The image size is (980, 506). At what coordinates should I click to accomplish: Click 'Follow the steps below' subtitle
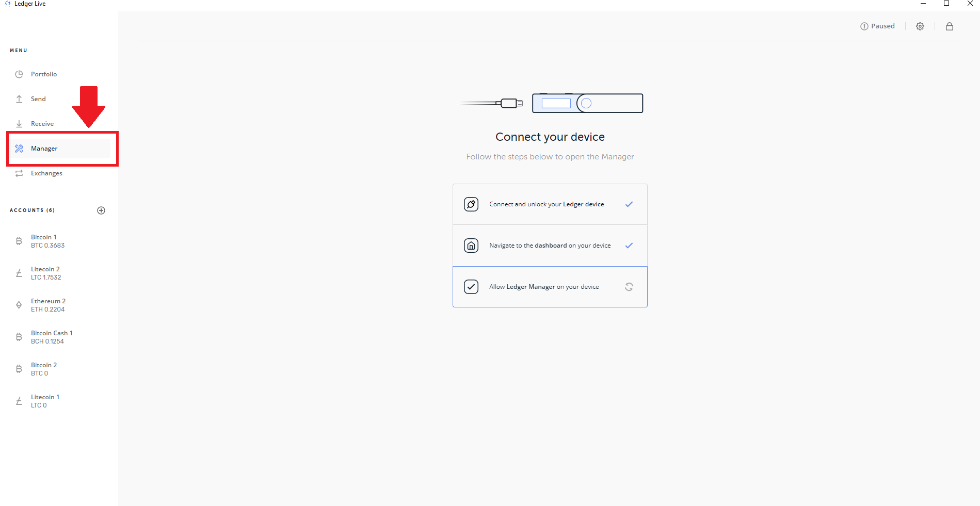tap(550, 157)
